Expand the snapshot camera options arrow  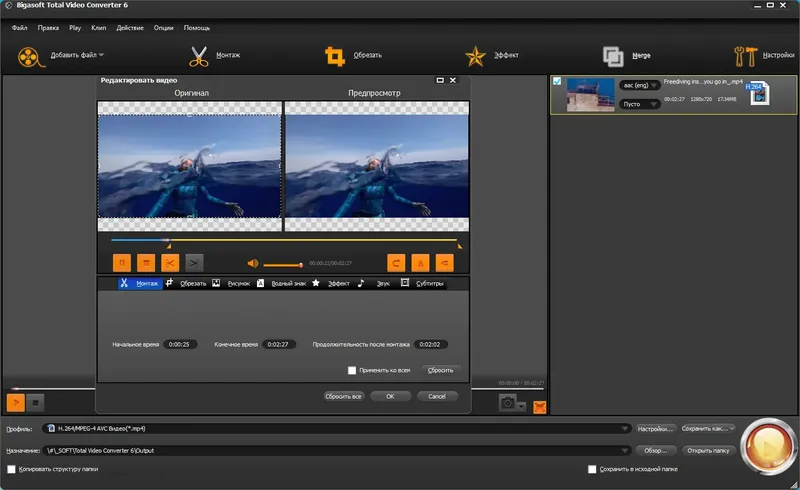pyautogui.click(x=521, y=406)
